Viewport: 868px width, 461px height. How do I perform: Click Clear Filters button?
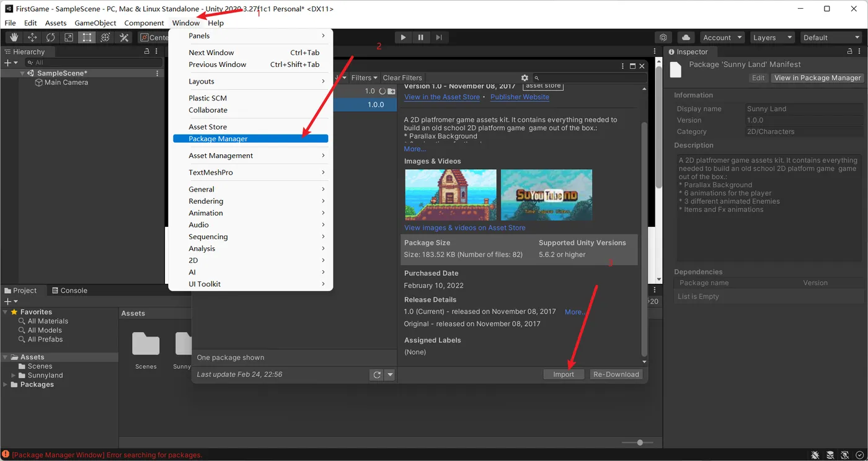[x=402, y=78]
